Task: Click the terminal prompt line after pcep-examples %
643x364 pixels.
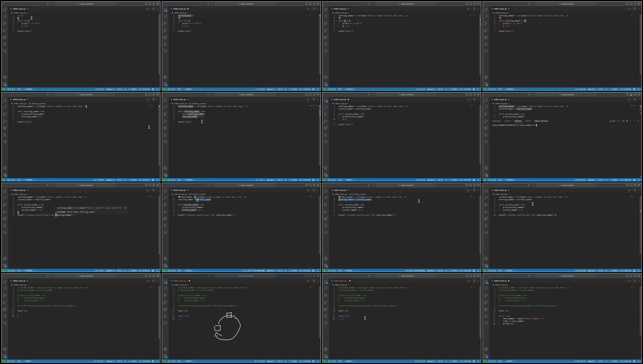Action: click(536, 125)
